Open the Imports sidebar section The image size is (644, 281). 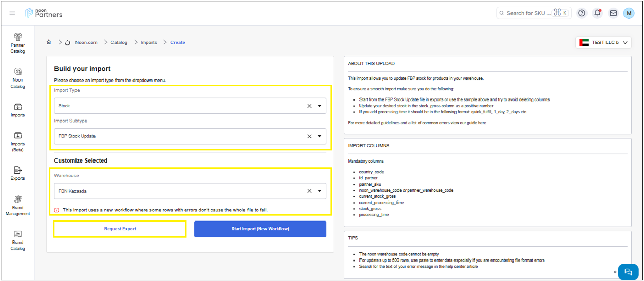click(17, 107)
